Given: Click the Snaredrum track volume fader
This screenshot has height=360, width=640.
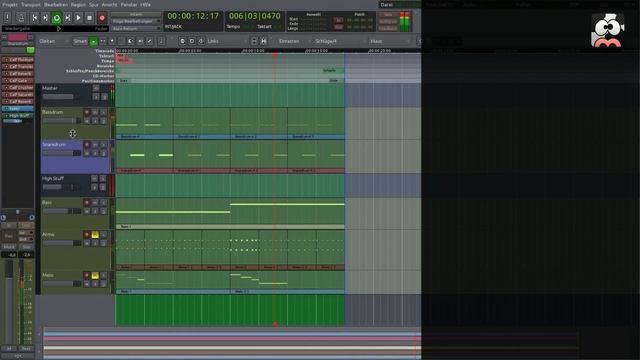Looking at the screenshot, I should [62, 153].
